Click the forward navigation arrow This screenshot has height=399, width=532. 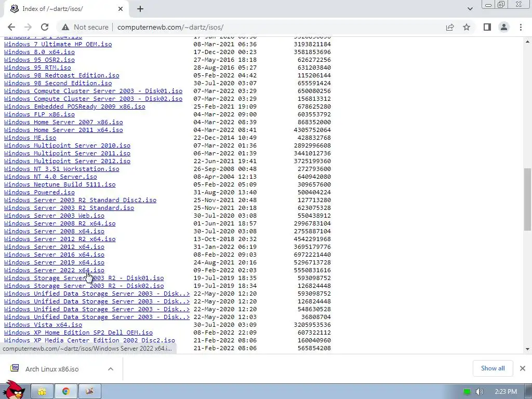[x=28, y=27]
